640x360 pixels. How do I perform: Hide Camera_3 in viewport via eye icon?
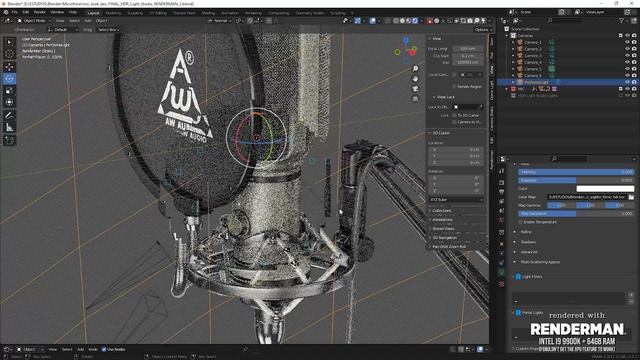[627, 56]
